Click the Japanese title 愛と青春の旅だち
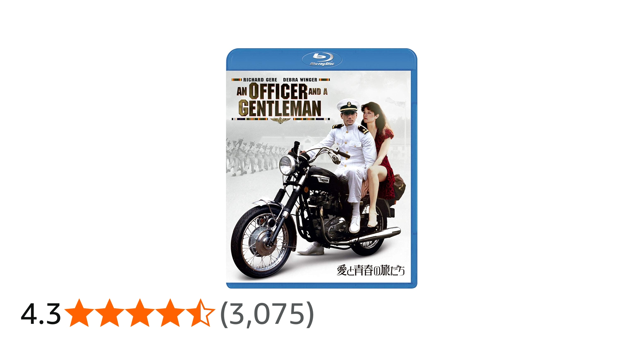Screen dimensions: 644x337 [x=371, y=270]
